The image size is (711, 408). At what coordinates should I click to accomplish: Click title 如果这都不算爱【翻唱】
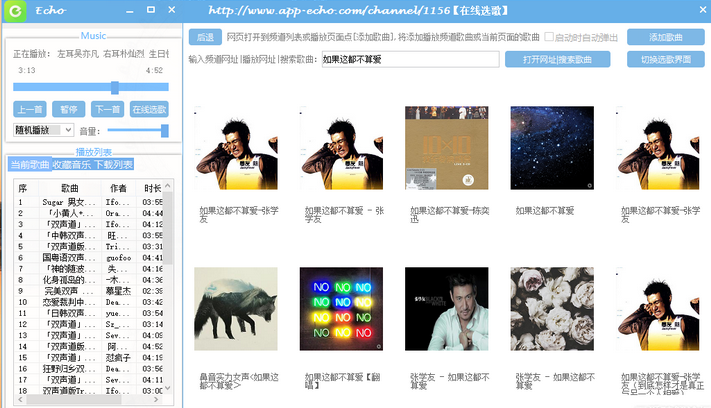(343, 381)
